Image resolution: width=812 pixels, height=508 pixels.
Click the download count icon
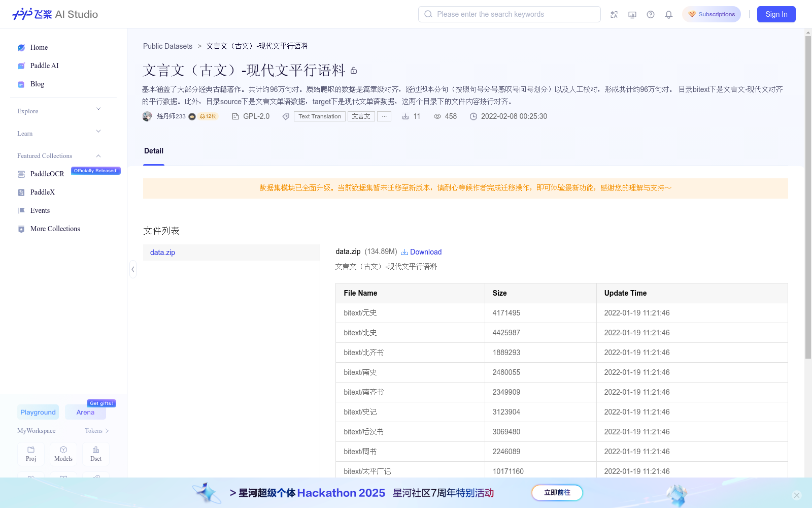tap(405, 116)
